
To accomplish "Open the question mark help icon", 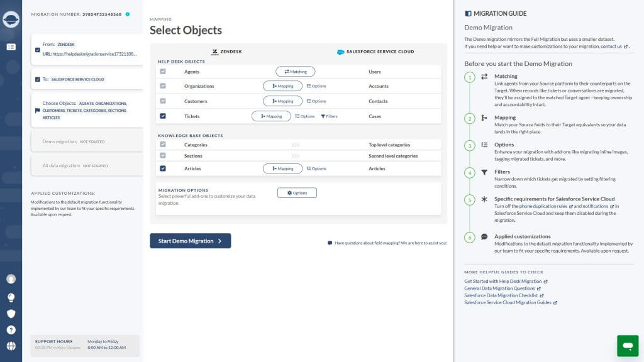I will [x=11, y=330].
